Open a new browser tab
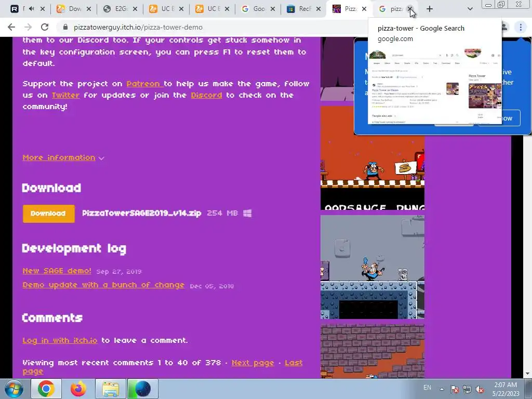This screenshot has height=399, width=532. [x=430, y=9]
